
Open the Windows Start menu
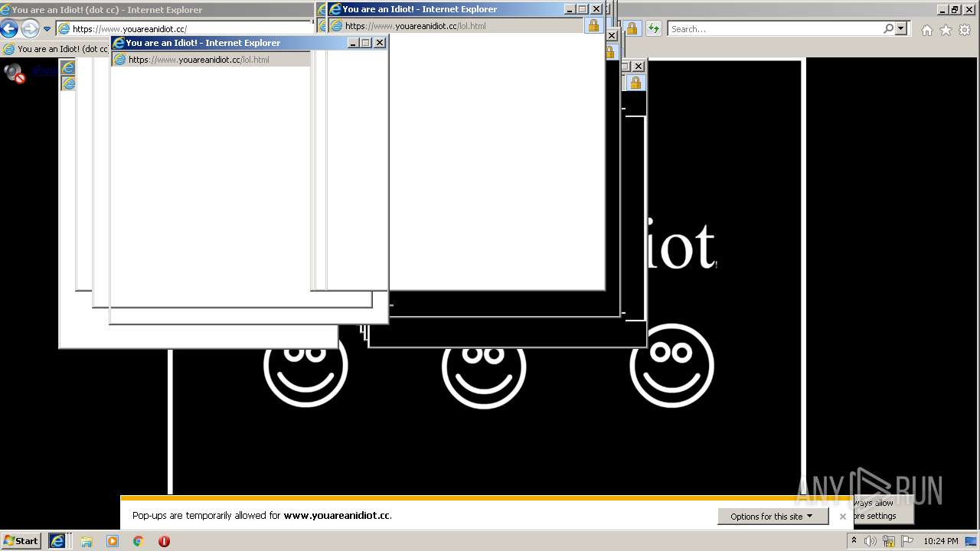[x=21, y=541]
